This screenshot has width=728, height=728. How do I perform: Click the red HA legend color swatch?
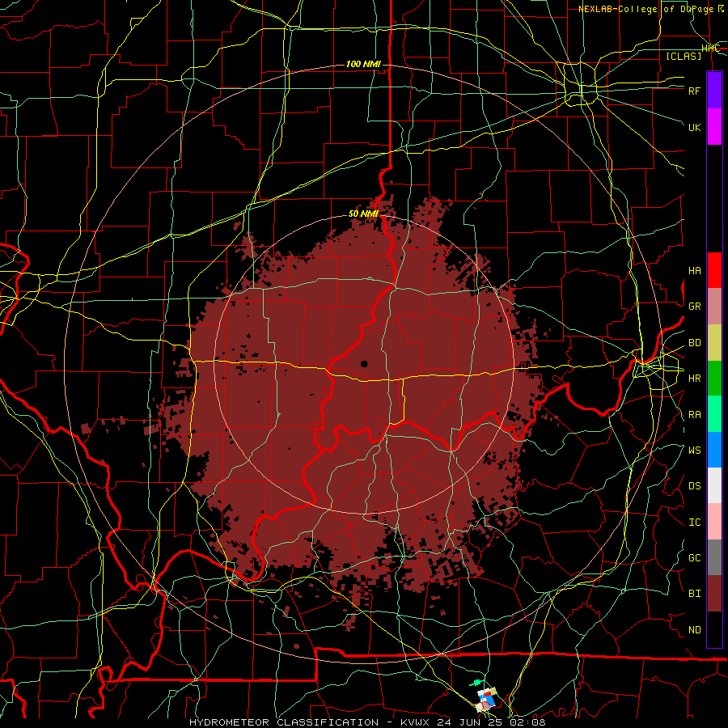click(714, 270)
